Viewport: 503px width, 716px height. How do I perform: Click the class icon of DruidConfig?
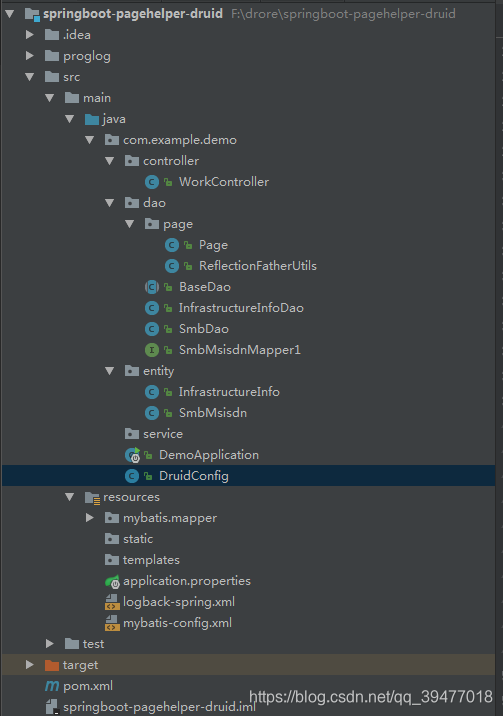132,476
